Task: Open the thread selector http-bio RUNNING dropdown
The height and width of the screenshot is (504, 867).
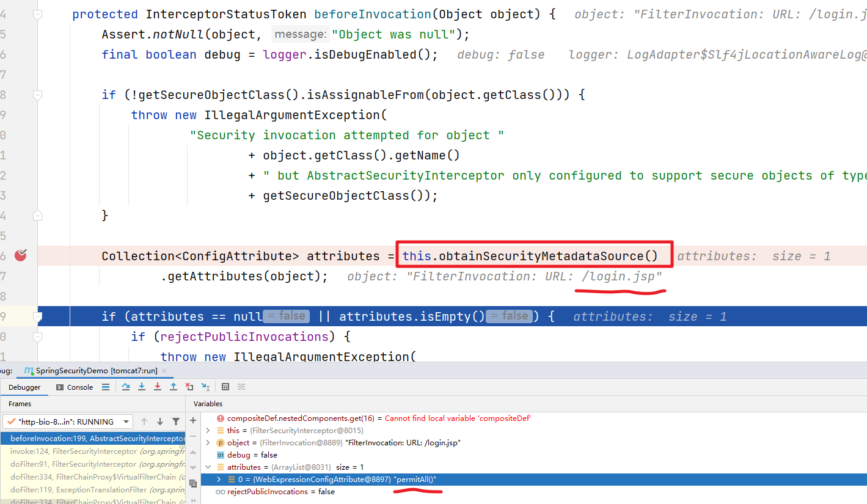Action: tap(67, 422)
